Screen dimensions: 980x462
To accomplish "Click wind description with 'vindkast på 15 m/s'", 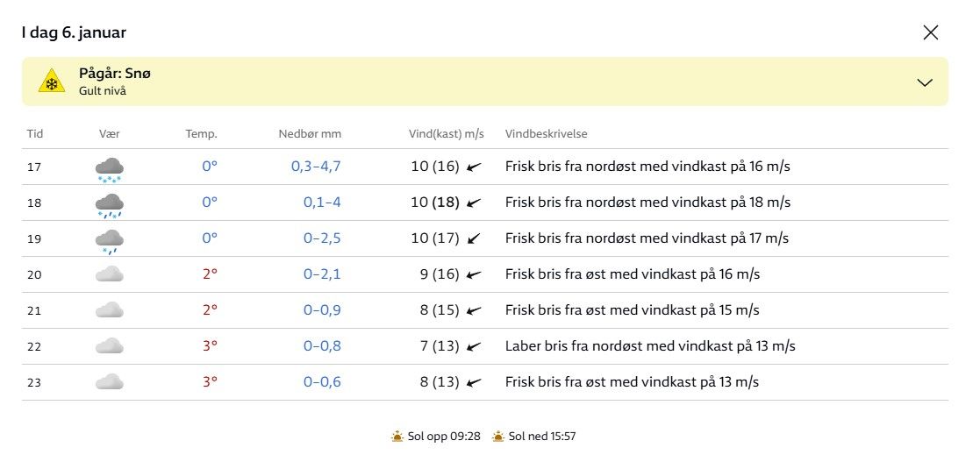I will point(632,310).
